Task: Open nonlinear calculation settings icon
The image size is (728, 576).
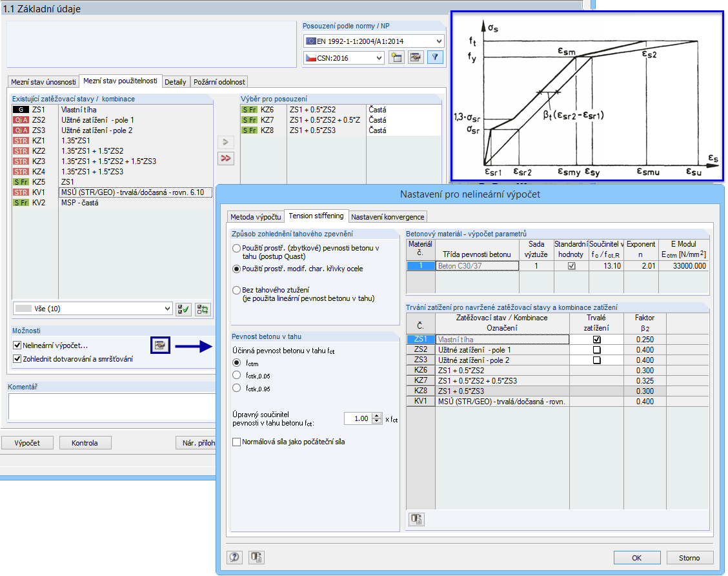Action: click(x=159, y=346)
